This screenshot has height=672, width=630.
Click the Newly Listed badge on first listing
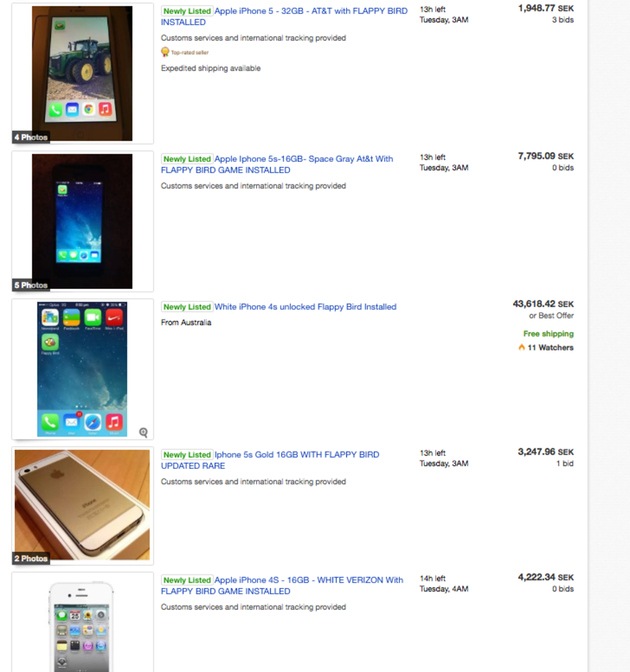187,11
